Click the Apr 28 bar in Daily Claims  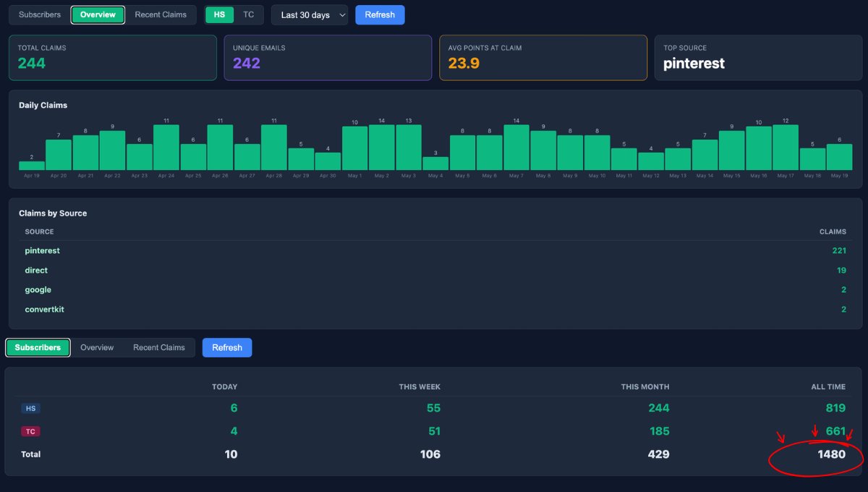tap(274, 148)
